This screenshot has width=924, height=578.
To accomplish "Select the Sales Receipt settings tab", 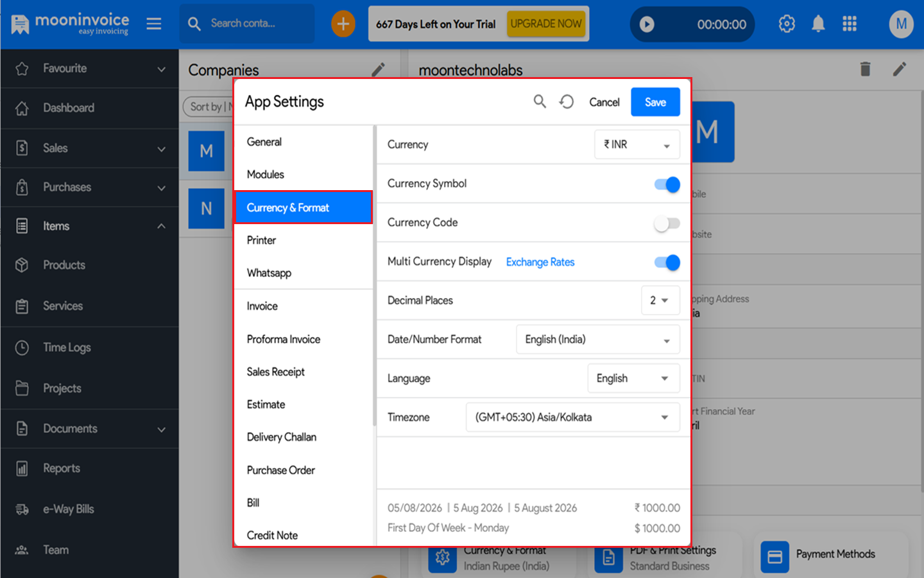I will click(304, 372).
